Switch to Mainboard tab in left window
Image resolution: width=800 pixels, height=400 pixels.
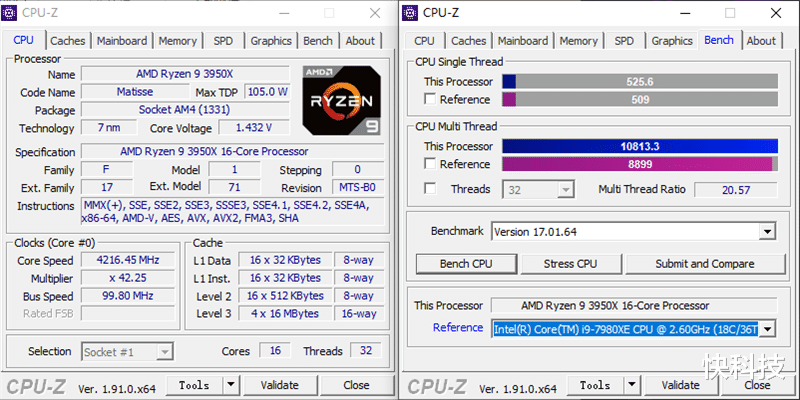(x=122, y=41)
